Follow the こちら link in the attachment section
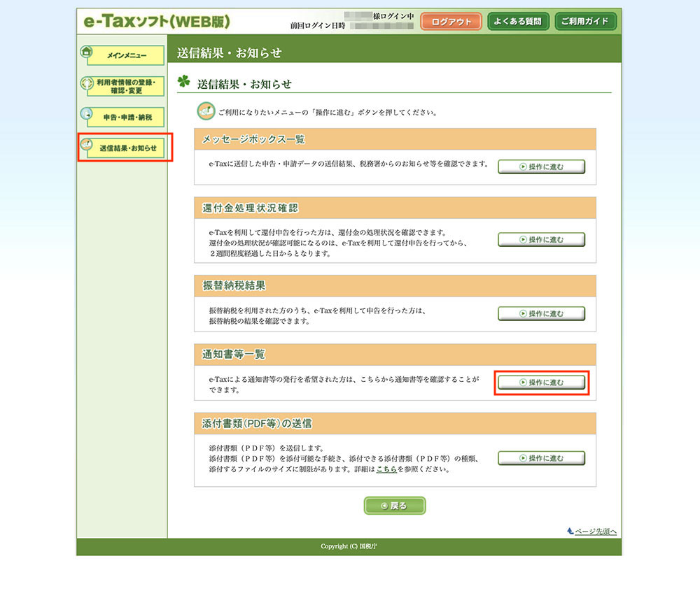Image resolution: width=700 pixels, height=612 pixels. click(x=386, y=469)
